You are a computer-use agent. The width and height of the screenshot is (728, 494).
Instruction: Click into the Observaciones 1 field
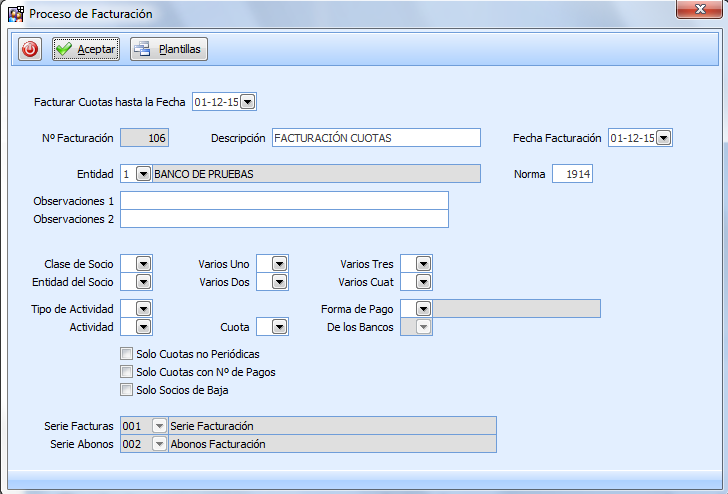click(x=284, y=201)
